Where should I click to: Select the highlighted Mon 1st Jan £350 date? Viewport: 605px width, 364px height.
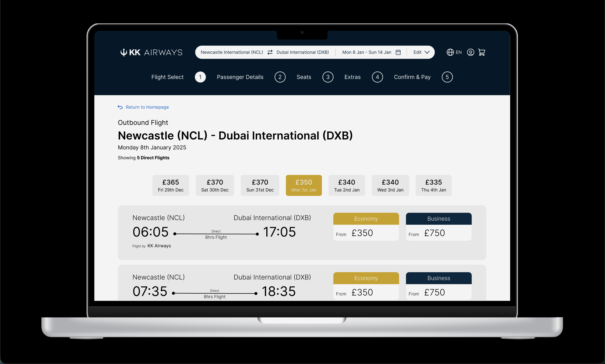pyautogui.click(x=304, y=186)
